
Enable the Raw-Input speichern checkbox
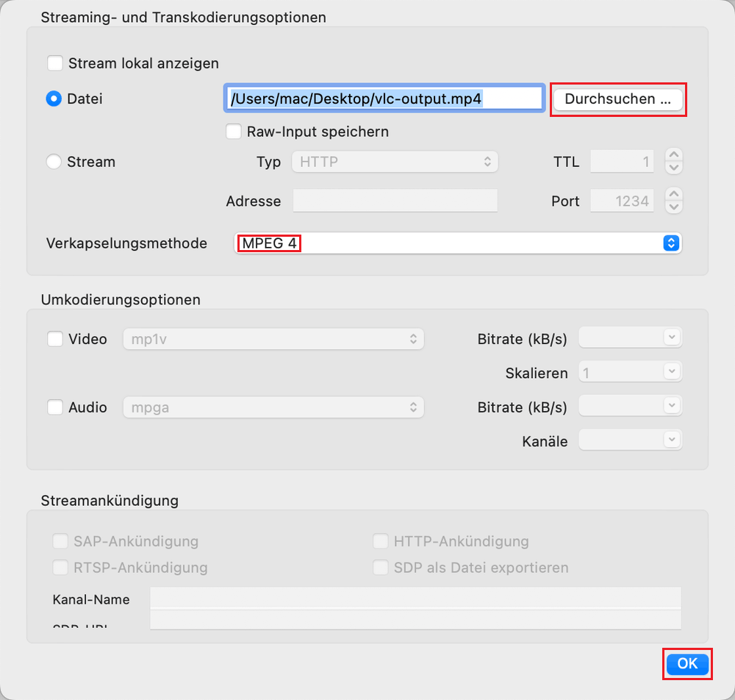(234, 132)
